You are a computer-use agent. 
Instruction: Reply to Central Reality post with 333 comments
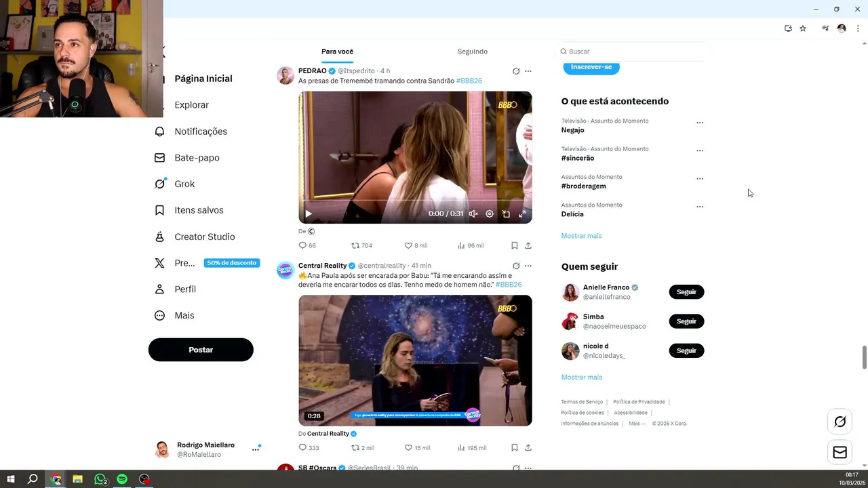[302, 447]
